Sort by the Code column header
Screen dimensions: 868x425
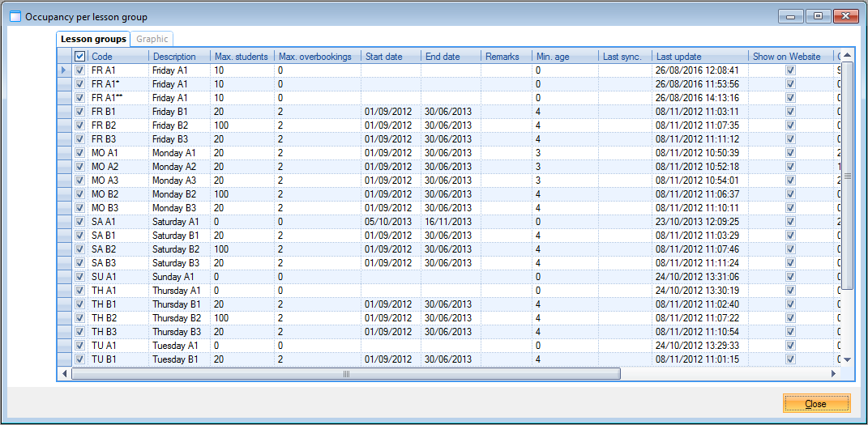pyautogui.click(x=118, y=57)
